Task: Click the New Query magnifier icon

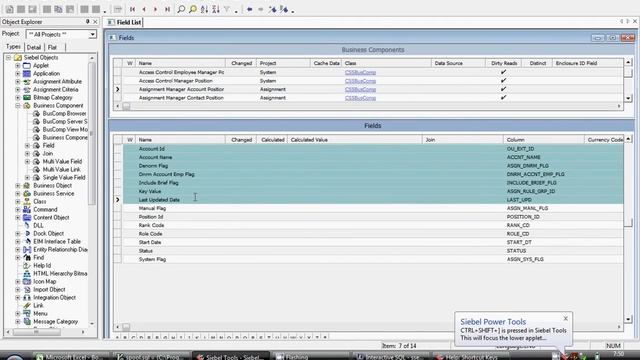Action: [x=181, y=9]
